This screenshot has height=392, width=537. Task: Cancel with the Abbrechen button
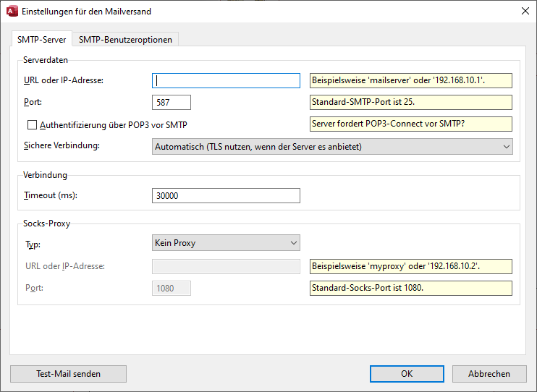489,374
